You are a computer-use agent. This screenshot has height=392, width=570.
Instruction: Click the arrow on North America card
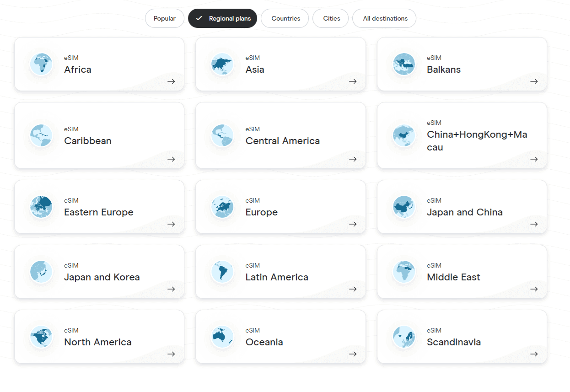pos(171,354)
